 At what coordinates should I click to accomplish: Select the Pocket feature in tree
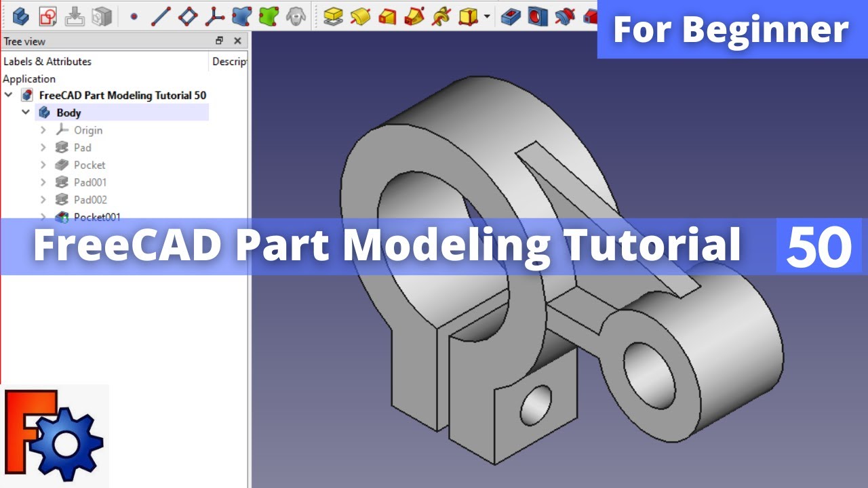(x=90, y=165)
